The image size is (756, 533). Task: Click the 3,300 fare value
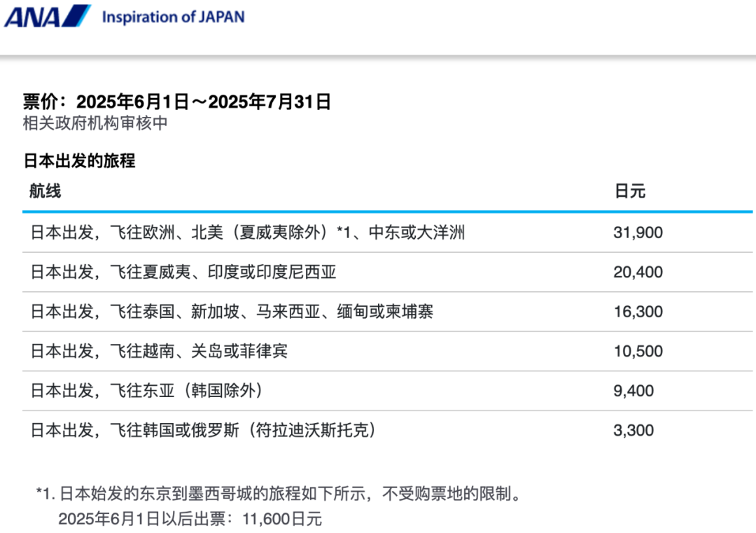633,430
